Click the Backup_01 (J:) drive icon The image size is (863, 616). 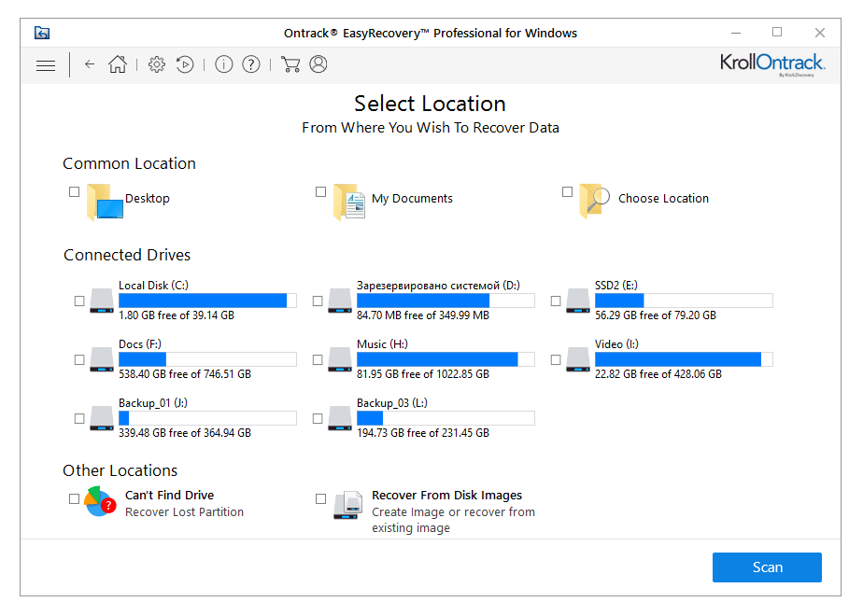point(102,418)
